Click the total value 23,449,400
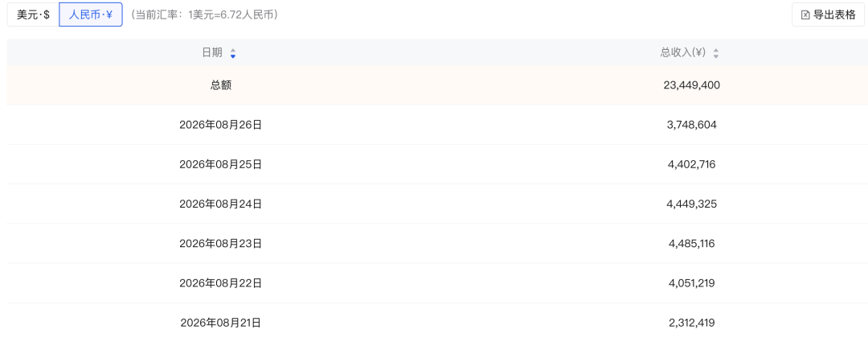Image resolution: width=868 pixels, height=342 pixels. coord(691,85)
